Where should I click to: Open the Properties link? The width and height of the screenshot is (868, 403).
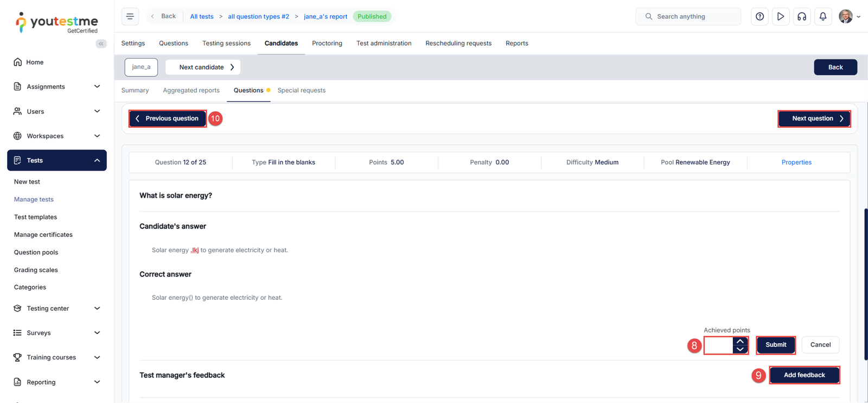point(796,162)
